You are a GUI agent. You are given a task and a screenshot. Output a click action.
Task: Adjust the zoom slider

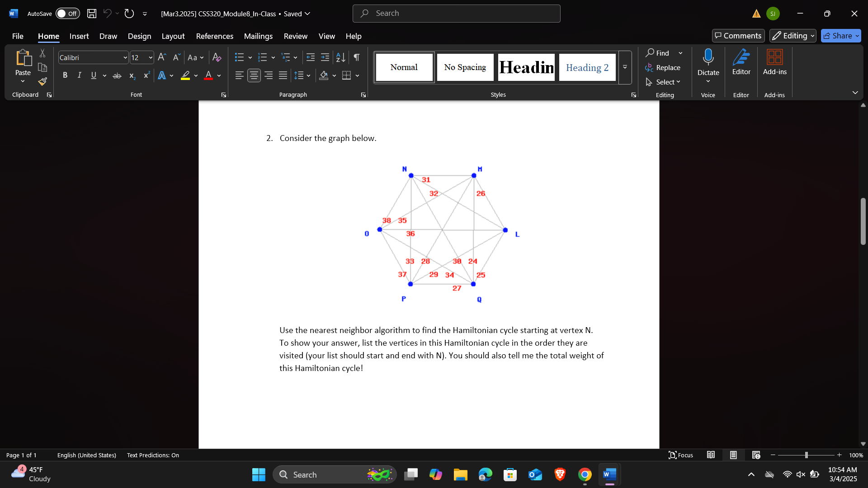[x=807, y=455]
